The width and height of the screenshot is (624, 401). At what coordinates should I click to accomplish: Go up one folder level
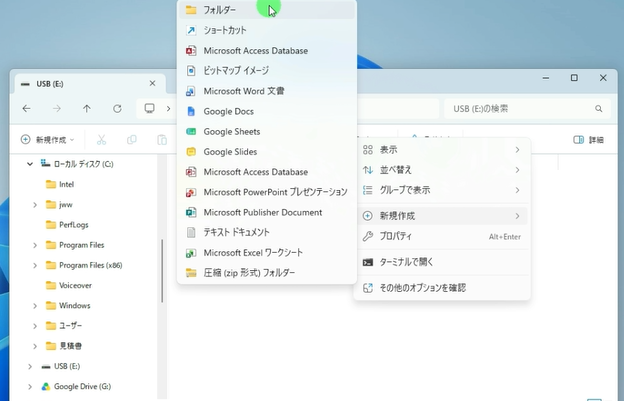pyautogui.click(x=87, y=109)
